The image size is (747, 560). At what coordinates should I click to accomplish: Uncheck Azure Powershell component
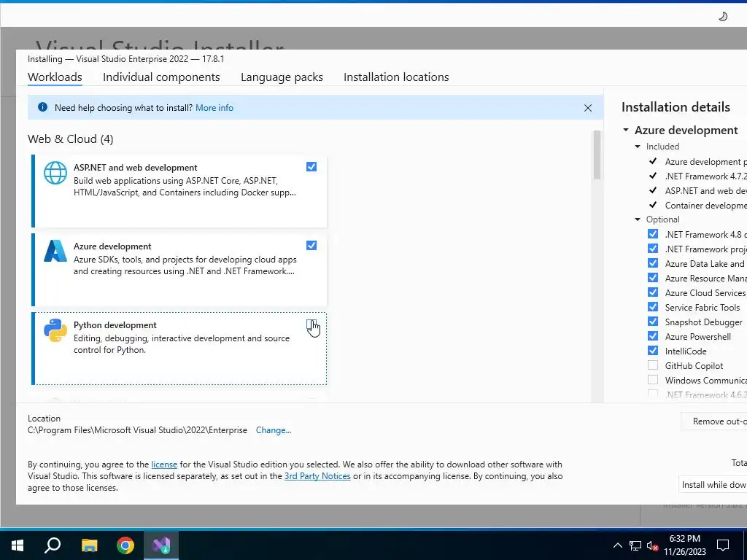point(653,336)
